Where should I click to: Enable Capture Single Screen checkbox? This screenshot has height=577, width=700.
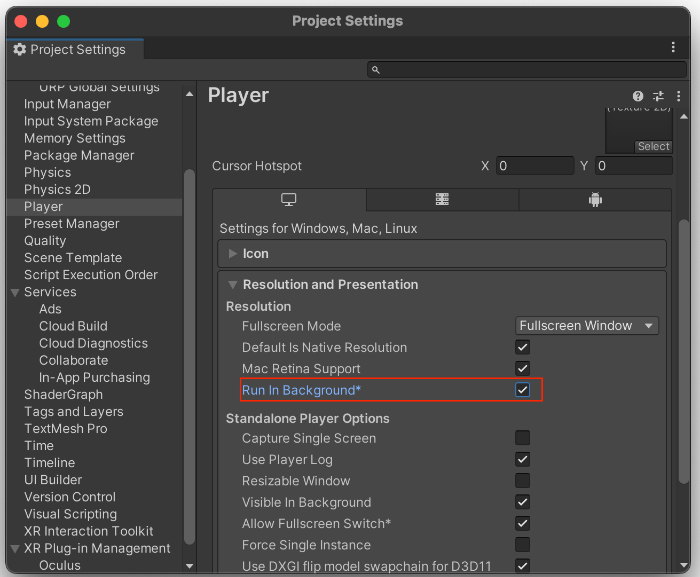click(522, 438)
